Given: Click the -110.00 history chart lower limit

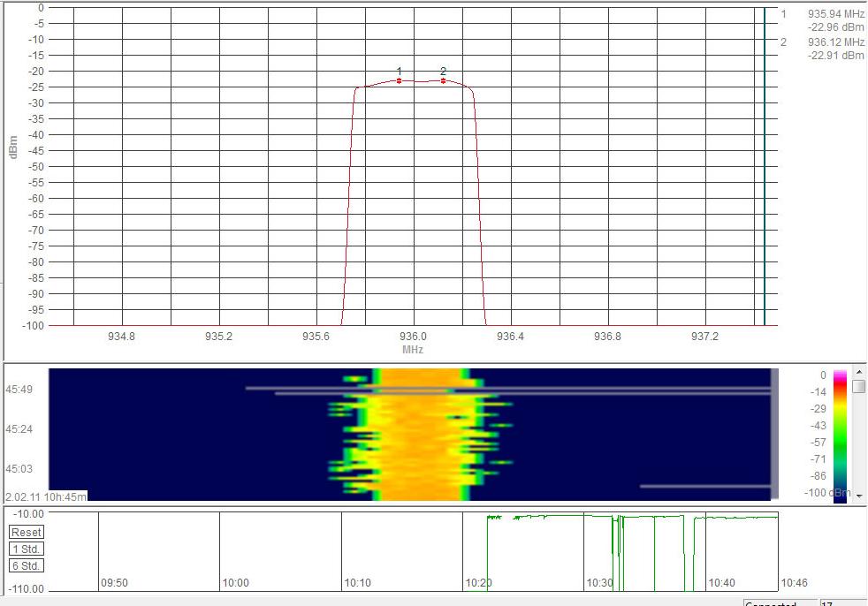Looking at the screenshot, I should (26, 589).
